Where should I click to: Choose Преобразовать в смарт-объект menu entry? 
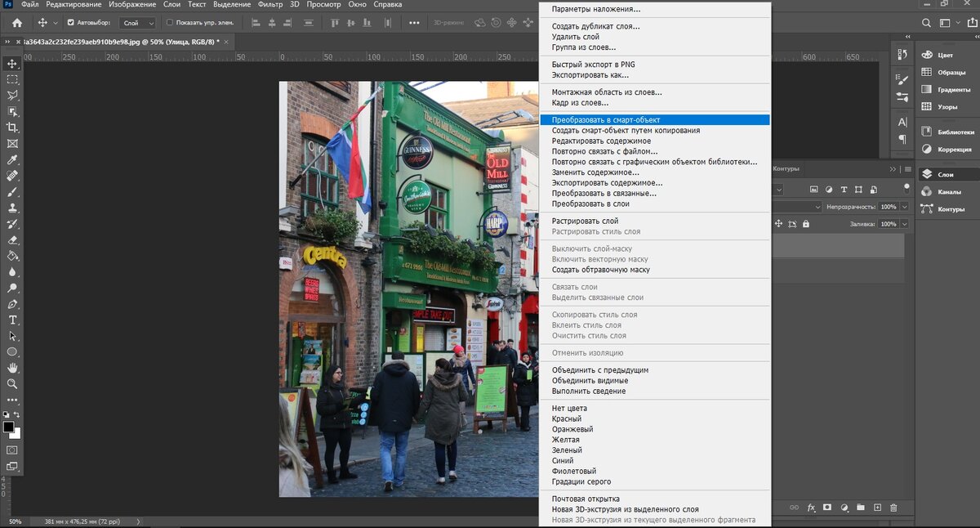coord(605,120)
